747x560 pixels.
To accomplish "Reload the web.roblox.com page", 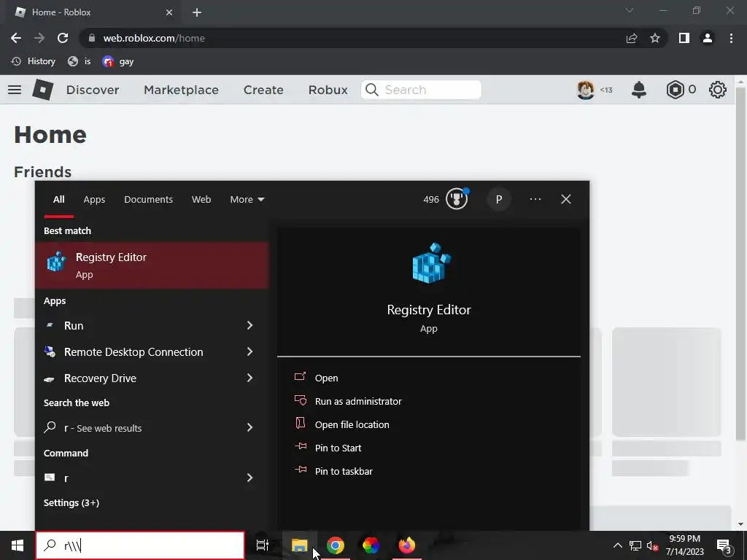I will pos(63,38).
